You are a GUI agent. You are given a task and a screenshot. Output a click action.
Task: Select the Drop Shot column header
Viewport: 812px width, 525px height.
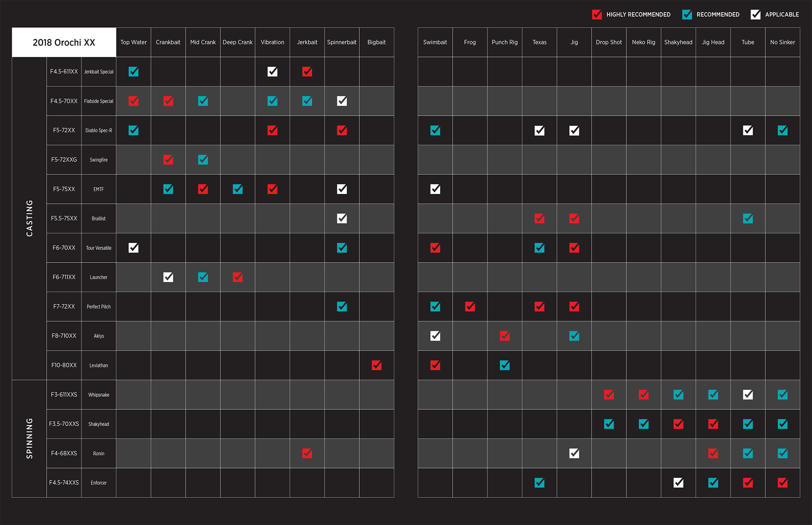(609, 42)
